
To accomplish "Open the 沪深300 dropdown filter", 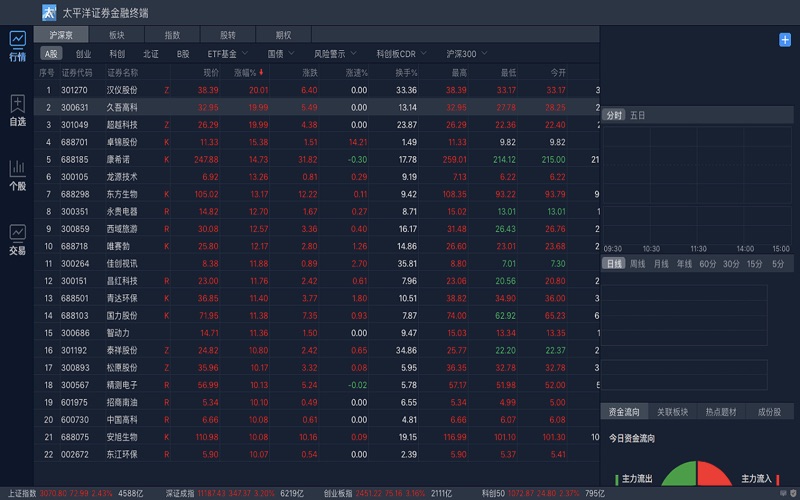I will [466, 53].
